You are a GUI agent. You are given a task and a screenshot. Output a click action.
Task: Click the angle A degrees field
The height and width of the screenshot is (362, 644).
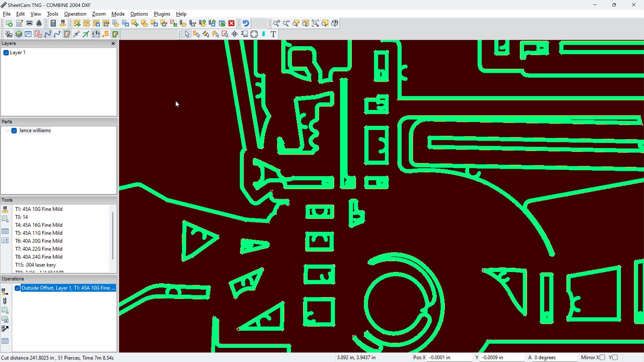click(x=555, y=357)
